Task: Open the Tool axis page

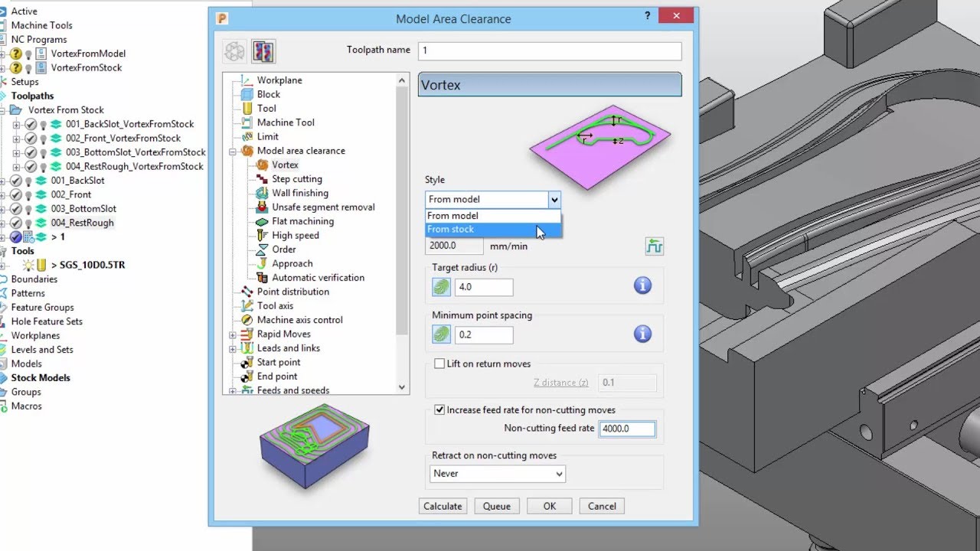Action: pyautogui.click(x=275, y=306)
